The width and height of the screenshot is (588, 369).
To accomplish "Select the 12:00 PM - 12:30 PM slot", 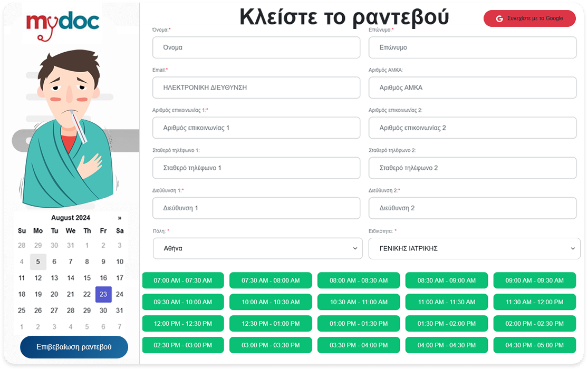I will point(183,324).
